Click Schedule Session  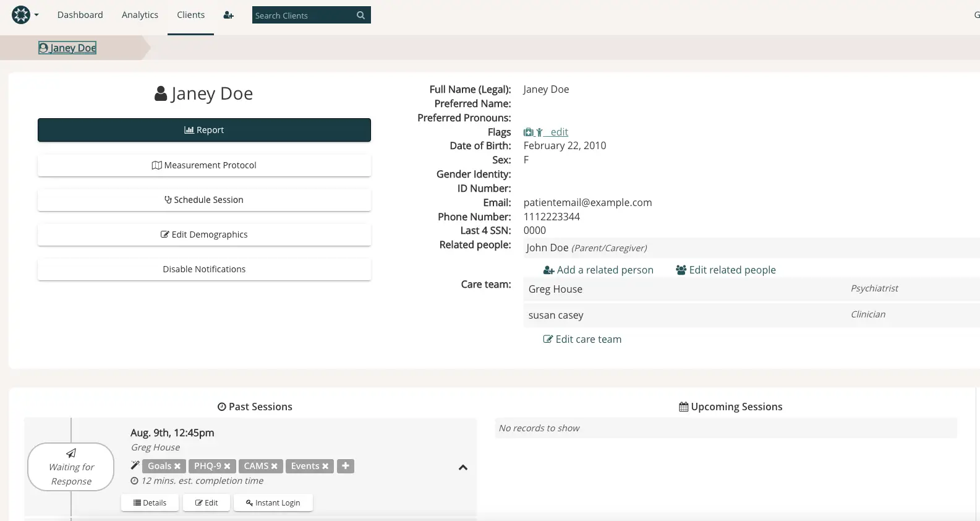click(x=204, y=200)
